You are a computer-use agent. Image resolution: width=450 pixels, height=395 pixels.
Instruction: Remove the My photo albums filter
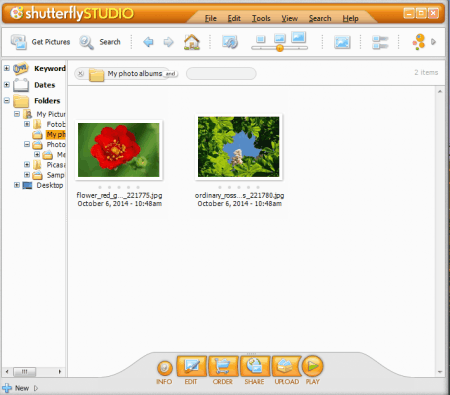81,74
